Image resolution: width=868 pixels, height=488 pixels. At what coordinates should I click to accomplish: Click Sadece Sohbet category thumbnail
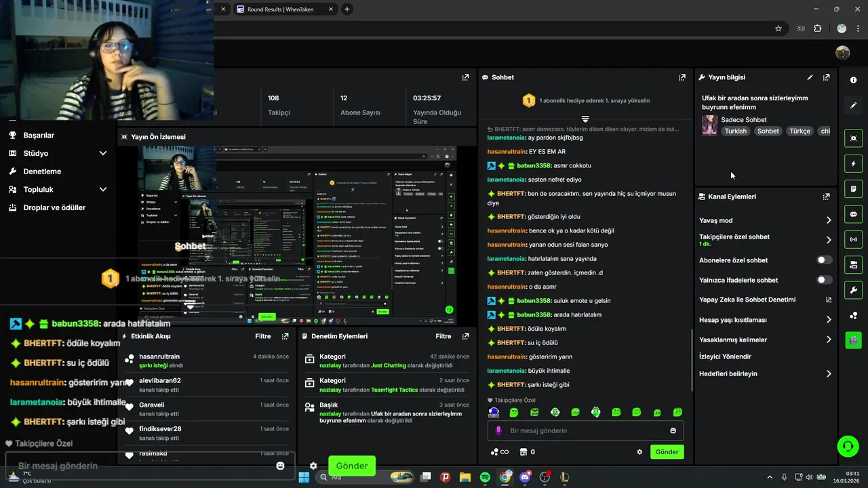click(709, 125)
